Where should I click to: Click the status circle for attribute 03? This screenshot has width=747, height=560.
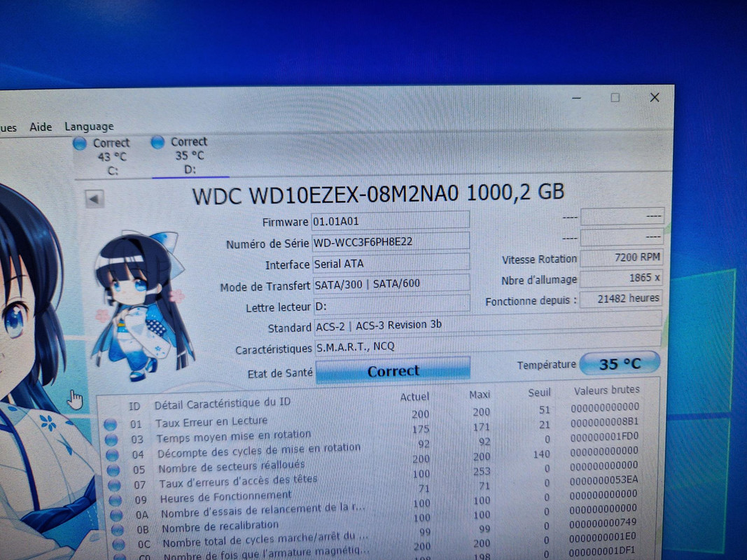pyautogui.click(x=111, y=439)
